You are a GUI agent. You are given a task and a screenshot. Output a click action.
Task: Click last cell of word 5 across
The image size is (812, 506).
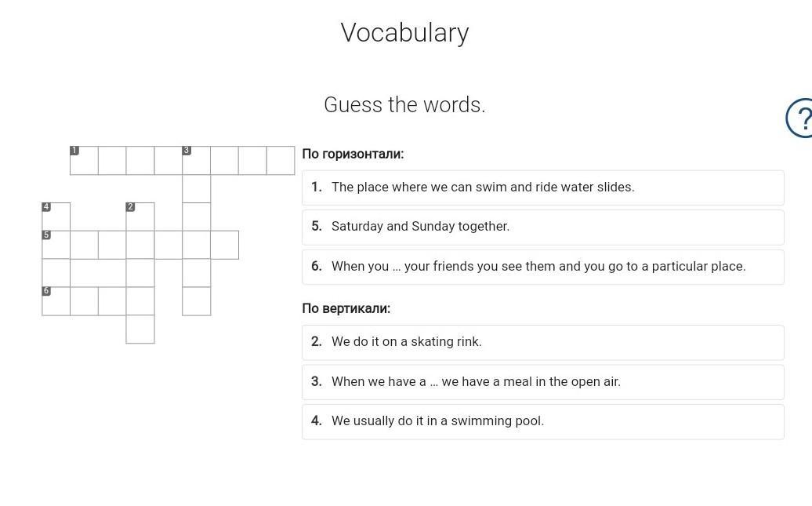coord(224,245)
